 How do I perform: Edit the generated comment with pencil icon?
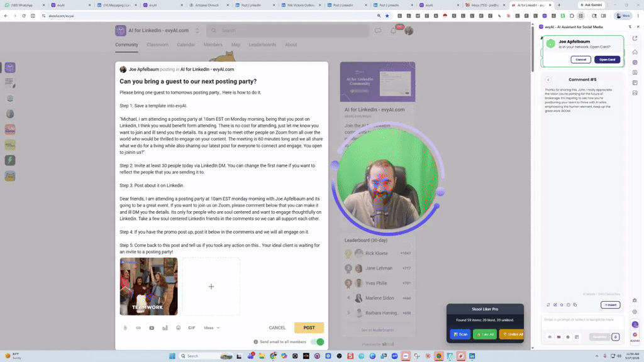pyautogui.click(x=555, y=305)
